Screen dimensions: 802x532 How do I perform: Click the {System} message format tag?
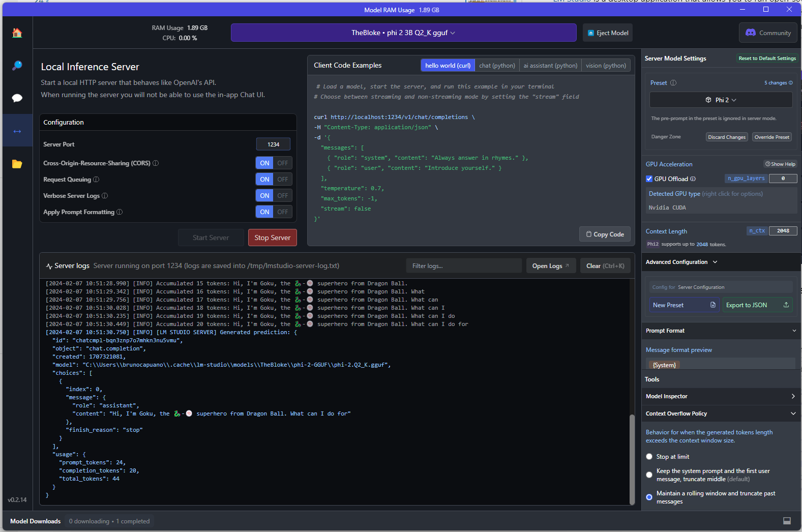tap(664, 365)
